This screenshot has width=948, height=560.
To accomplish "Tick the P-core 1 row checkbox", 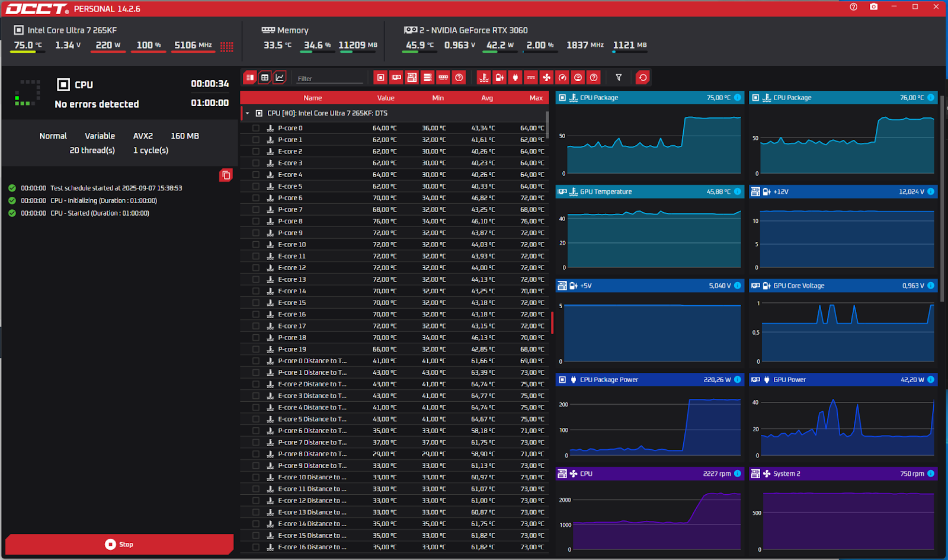I will point(256,140).
